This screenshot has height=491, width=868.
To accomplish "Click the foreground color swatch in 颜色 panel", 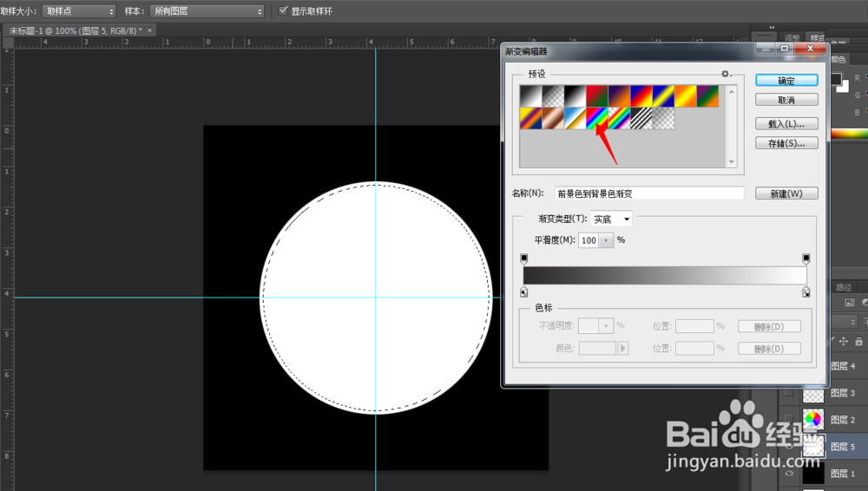I will [835, 79].
